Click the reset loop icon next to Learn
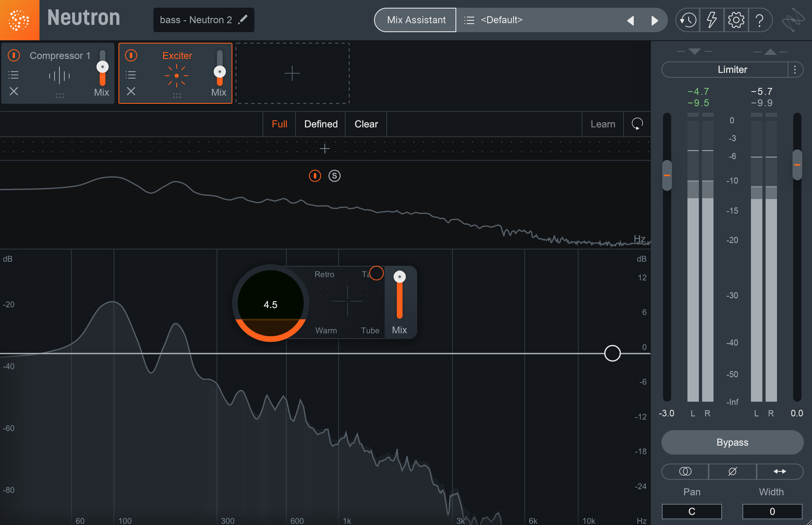The width and height of the screenshot is (812, 525). coord(637,124)
